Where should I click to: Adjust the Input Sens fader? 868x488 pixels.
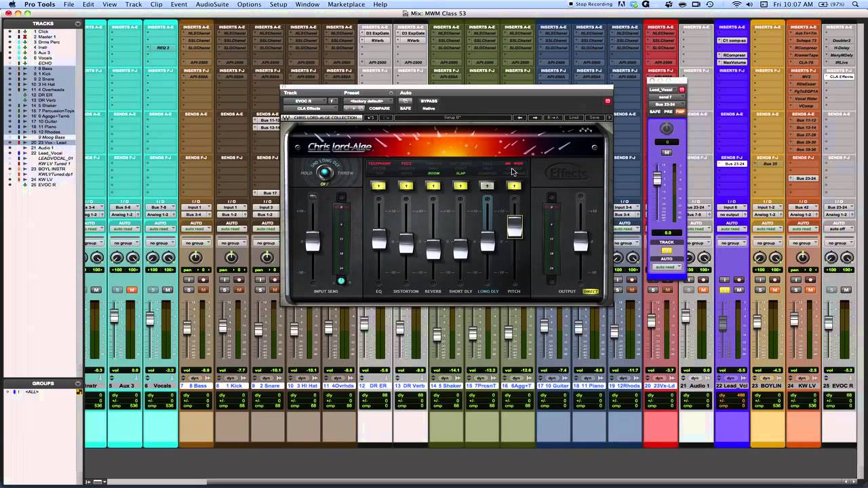coord(313,241)
